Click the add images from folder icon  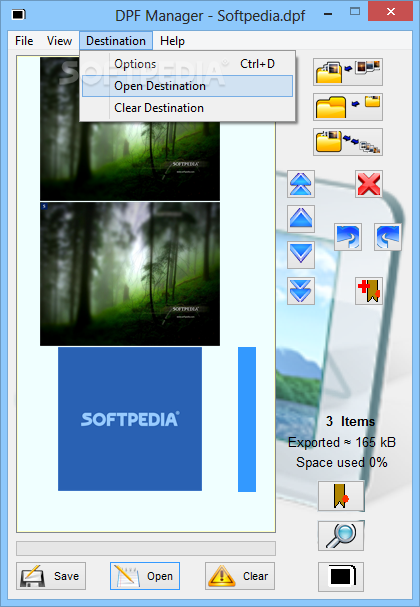[x=348, y=72]
